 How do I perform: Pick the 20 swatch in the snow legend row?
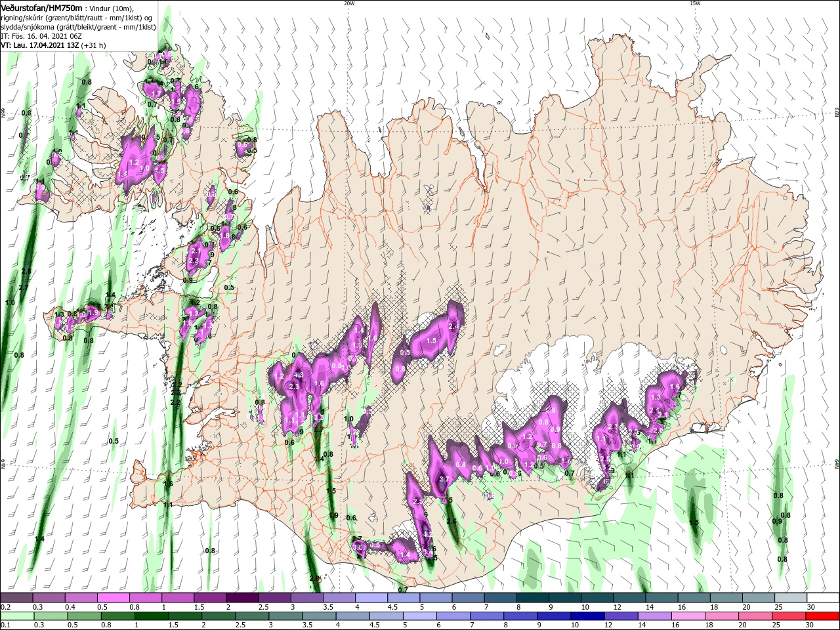coord(758,598)
